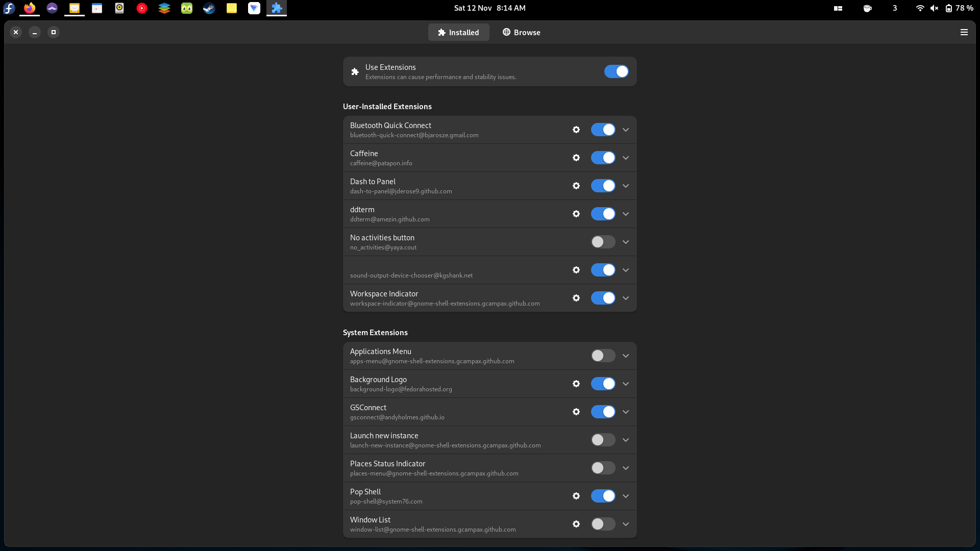This screenshot has width=980, height=551.
Task: Toggle sound-output-device-chooser extension switch
Action: 603,270
